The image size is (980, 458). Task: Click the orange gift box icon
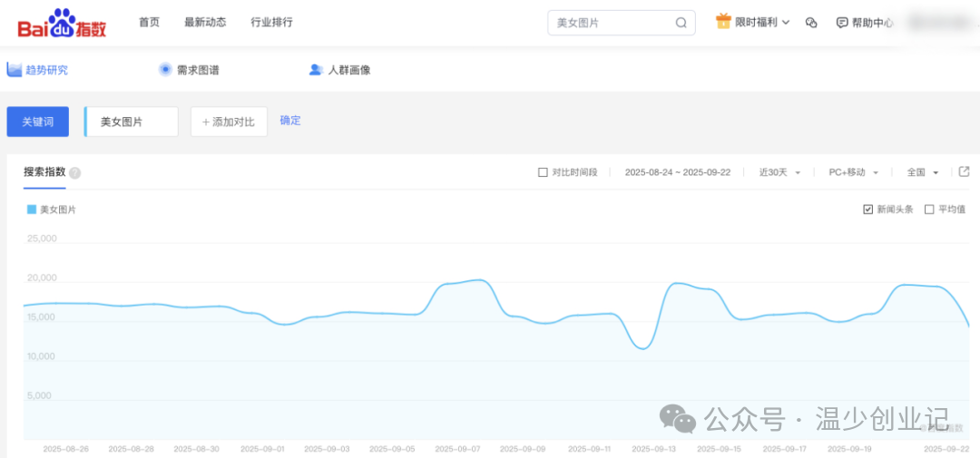pos(723,22)
